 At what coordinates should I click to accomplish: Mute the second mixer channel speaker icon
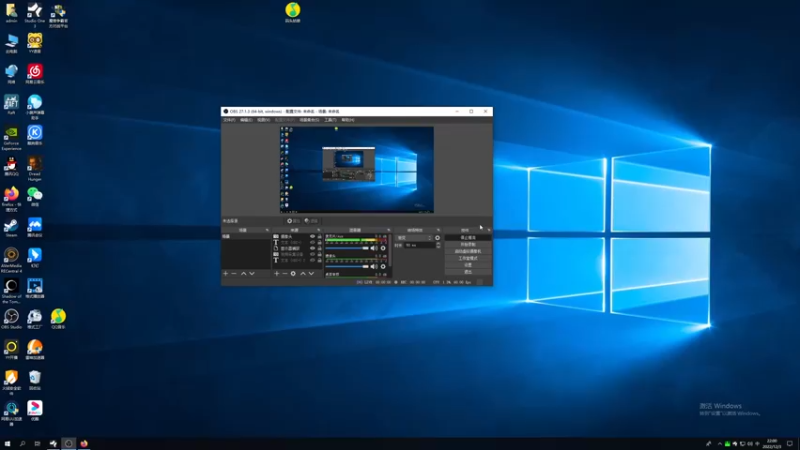tap(374, 266)
